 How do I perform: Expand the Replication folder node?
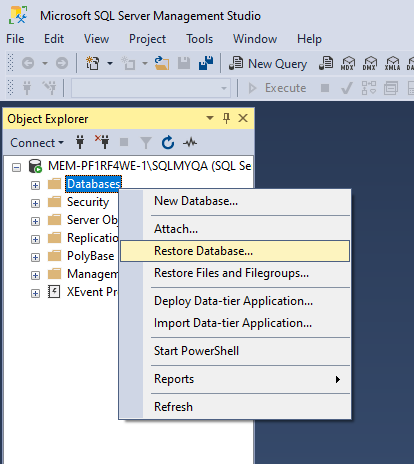pos(35,239)
